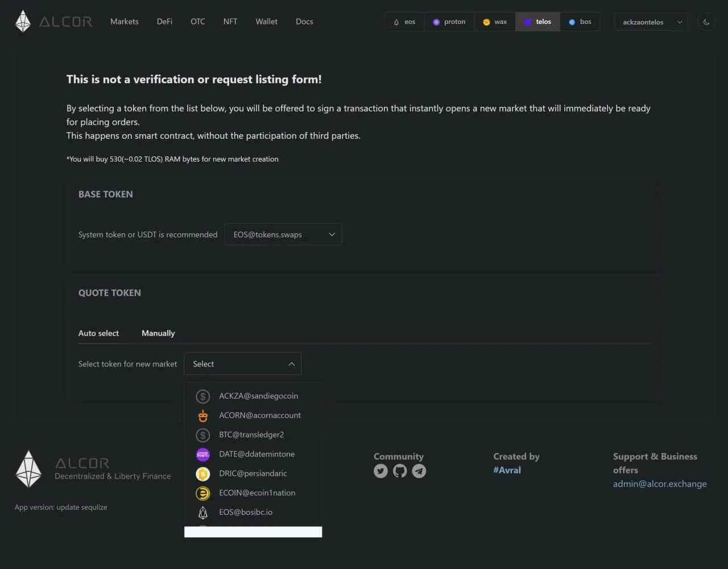Click the Alcor logo in header
This screenshot has height=569, width=728.
53,22
